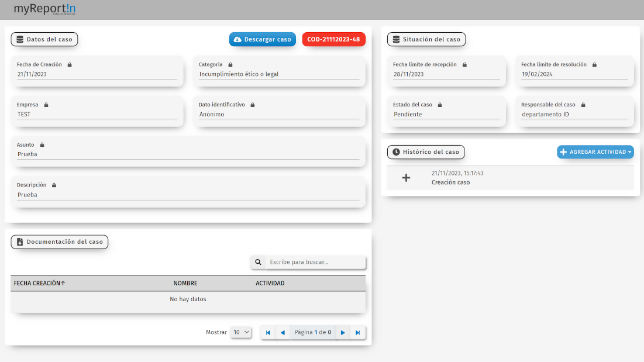Open the Documentación del caso section label
The image size is (644, 362).
point(59,242)
